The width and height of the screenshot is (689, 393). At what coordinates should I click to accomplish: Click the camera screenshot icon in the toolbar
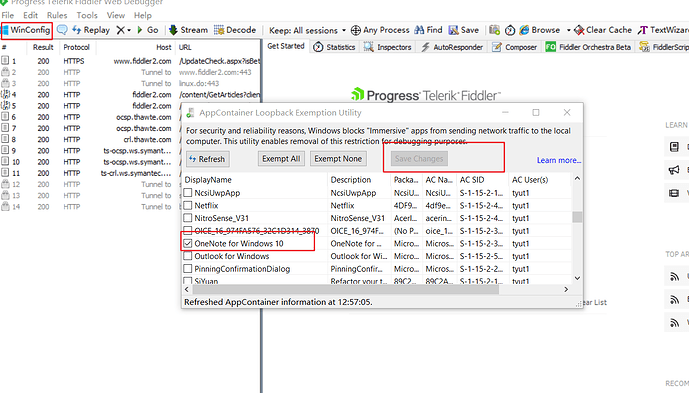pyautogui.click(x=494, y=30)
